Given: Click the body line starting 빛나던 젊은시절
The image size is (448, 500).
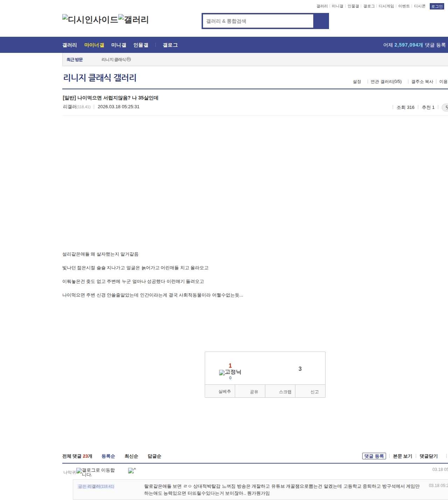Looking at the screenshot, I should click(135, 268).
